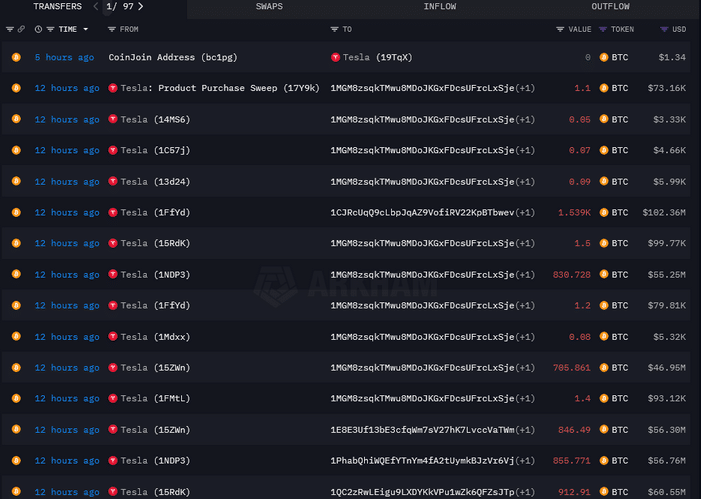Select the $1.34 USD amount
Screen dimensions: 701x499
pos(672,57)
